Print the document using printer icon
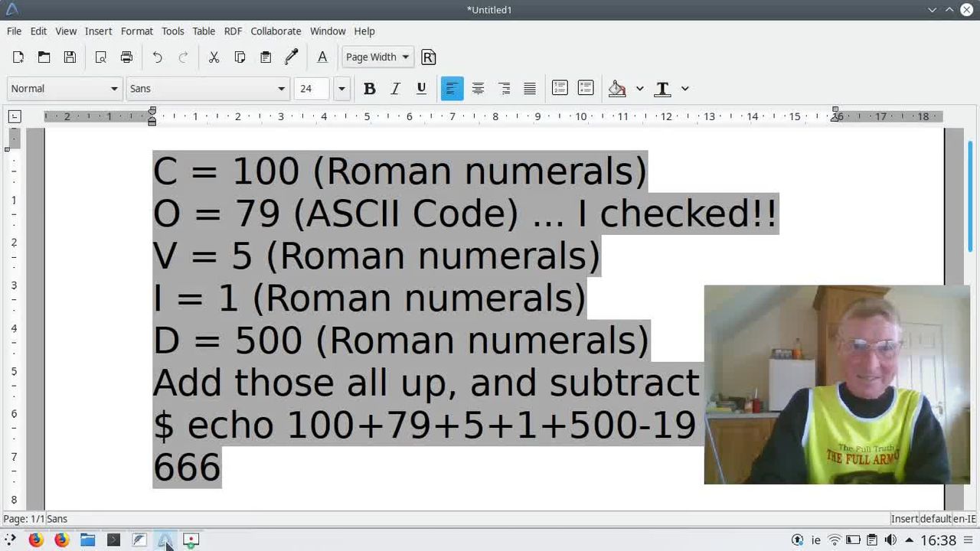The height and width of the screenshot is (551, 980). click(126, 57)
